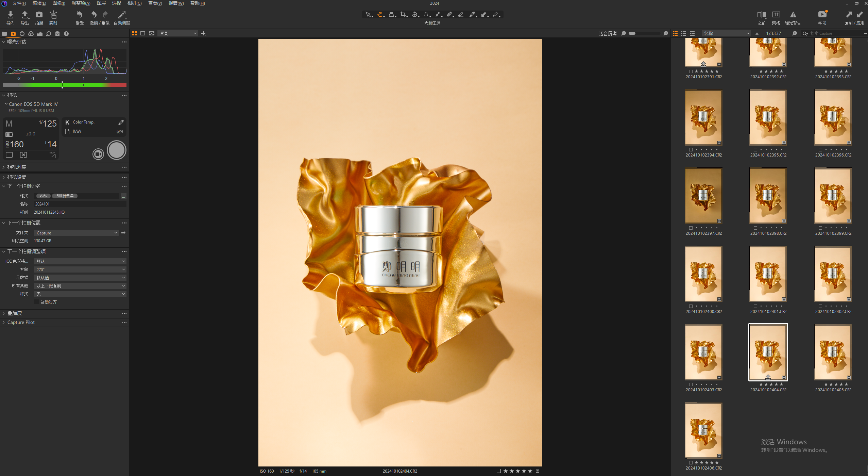Adjust the viewer zoom slider
The image size is (868, 476).
pos(645,33)
